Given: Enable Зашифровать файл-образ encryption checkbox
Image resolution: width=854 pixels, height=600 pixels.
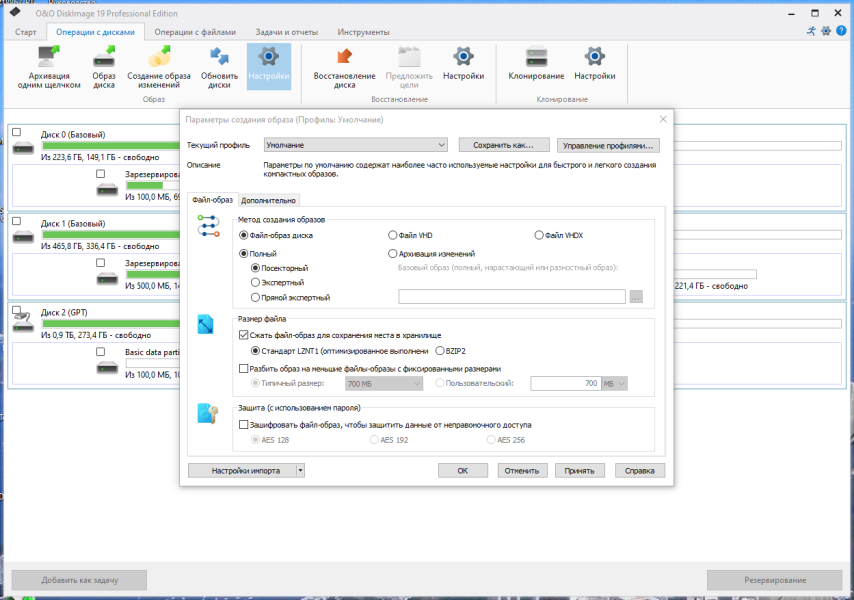Looking at the screenshot, I should [x=243, y=425].
